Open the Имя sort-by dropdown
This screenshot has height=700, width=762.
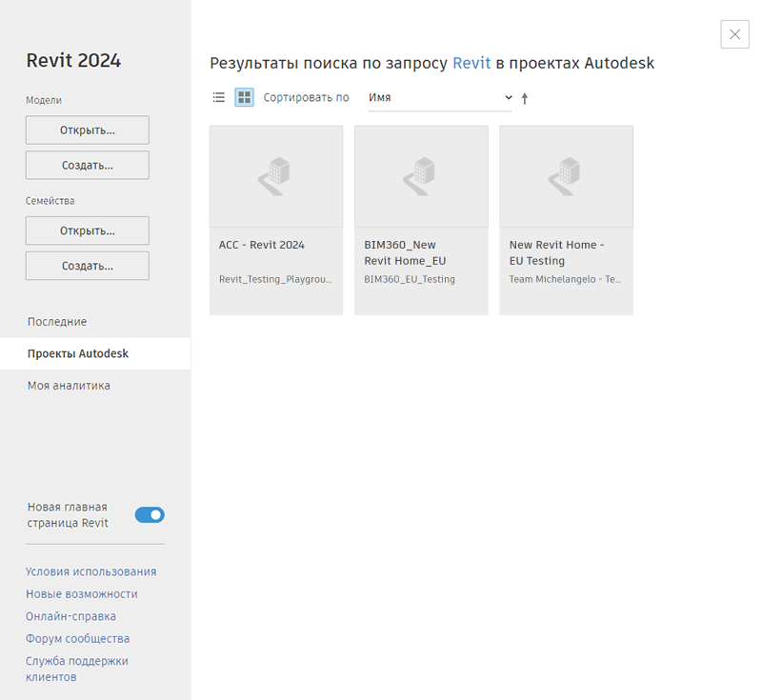(x=440, y=98)
